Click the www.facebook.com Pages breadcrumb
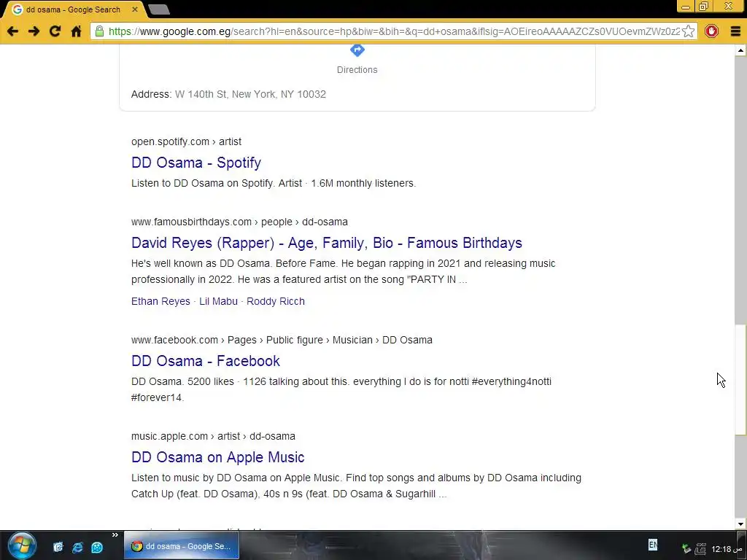The image size is (747, 560). 282,340
